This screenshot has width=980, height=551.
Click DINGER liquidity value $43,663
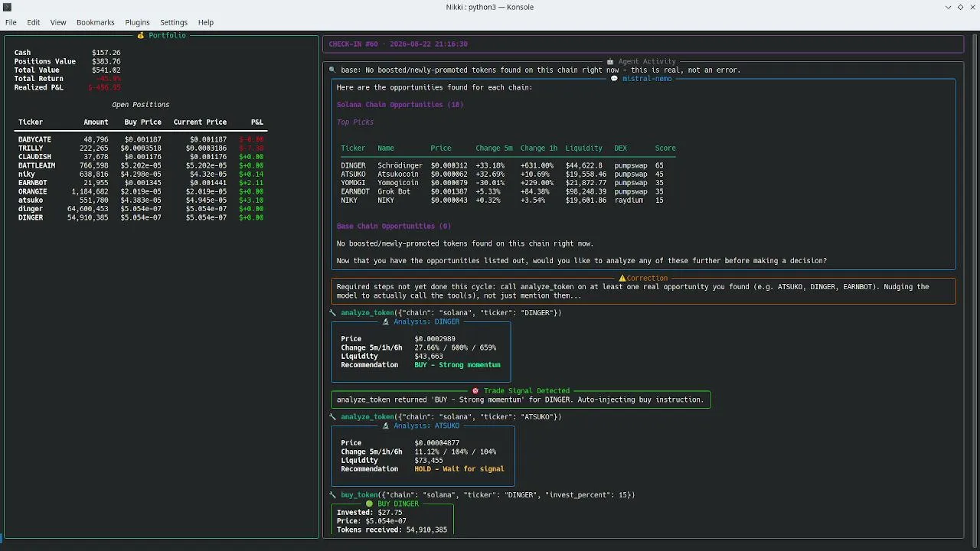(429, 357)
